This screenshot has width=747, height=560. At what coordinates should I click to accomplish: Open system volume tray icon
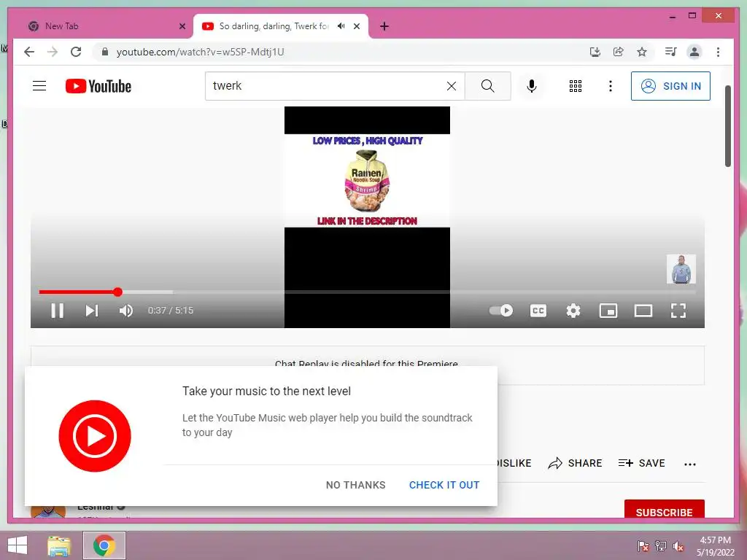(678, 545)
